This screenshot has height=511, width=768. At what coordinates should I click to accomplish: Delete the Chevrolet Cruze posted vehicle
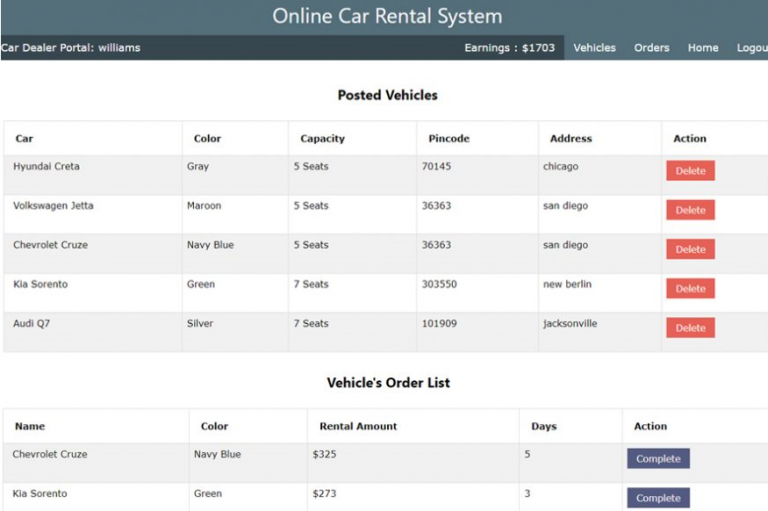(690, 249)
